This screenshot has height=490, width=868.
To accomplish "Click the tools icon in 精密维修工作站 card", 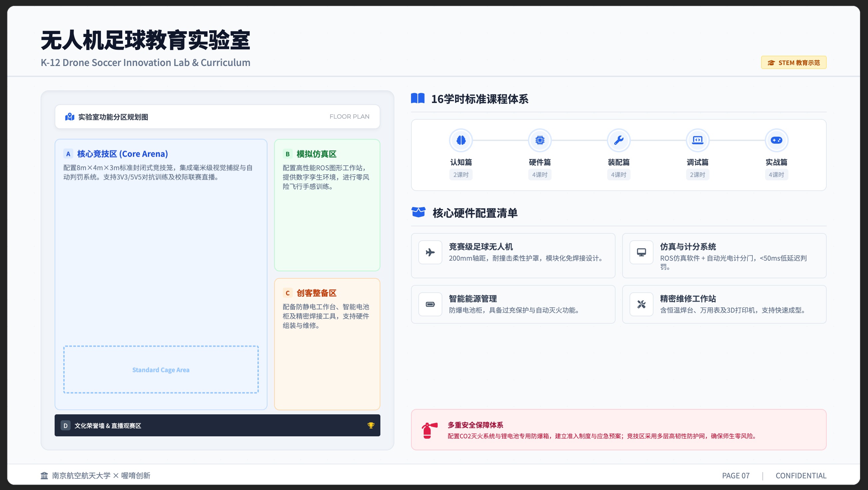I will tap(642, 304).
